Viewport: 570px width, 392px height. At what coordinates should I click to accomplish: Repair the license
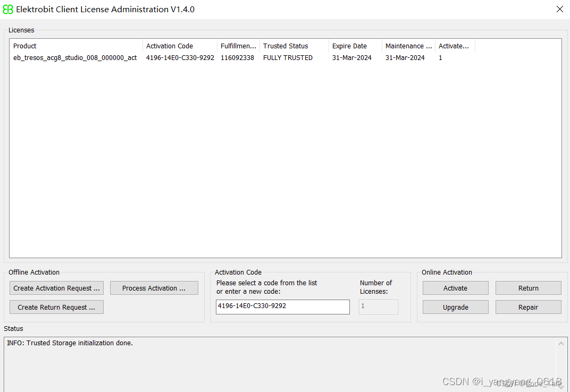[x=528, y=307]
